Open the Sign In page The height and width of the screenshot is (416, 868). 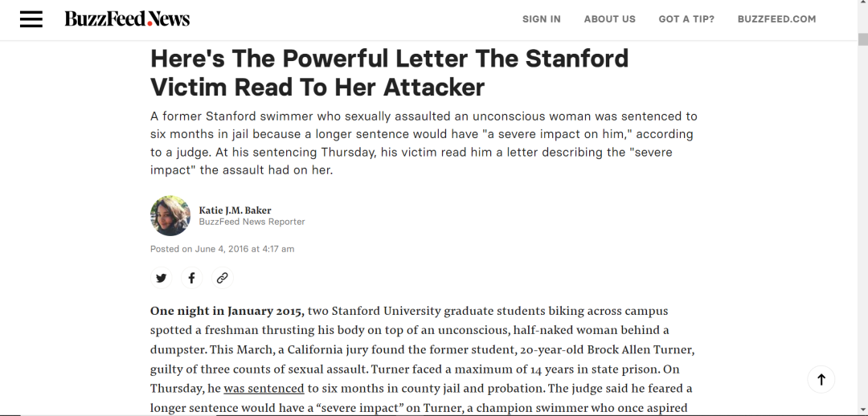click(x=542, y=19)
